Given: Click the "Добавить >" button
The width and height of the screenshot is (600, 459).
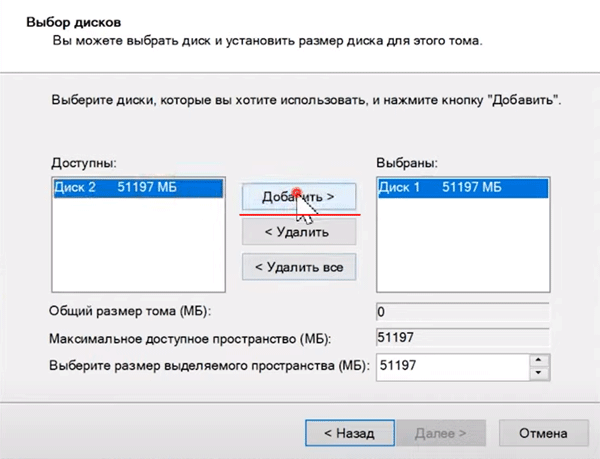Looking at the screenshot, I should [299, 197].
